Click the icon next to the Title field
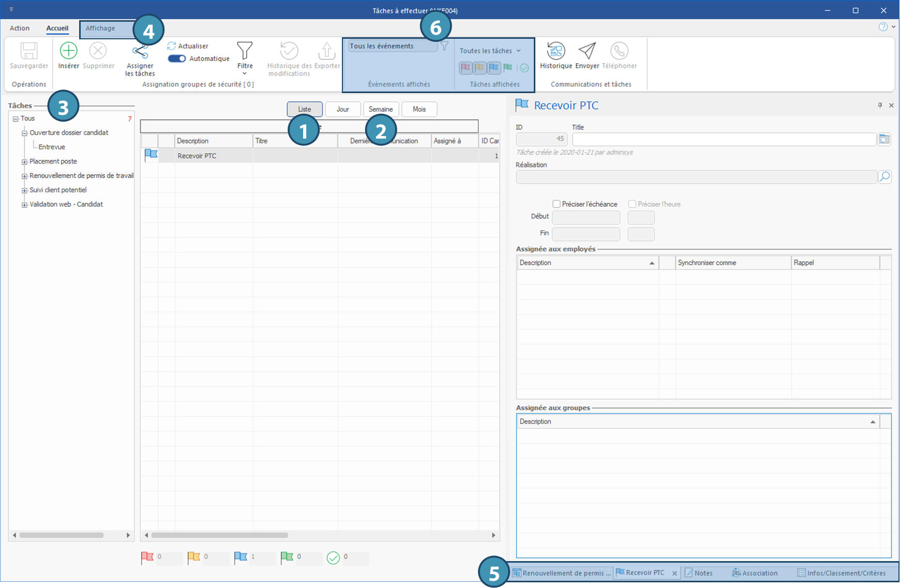This screenshot has width=900, height=588. (884, 140)
